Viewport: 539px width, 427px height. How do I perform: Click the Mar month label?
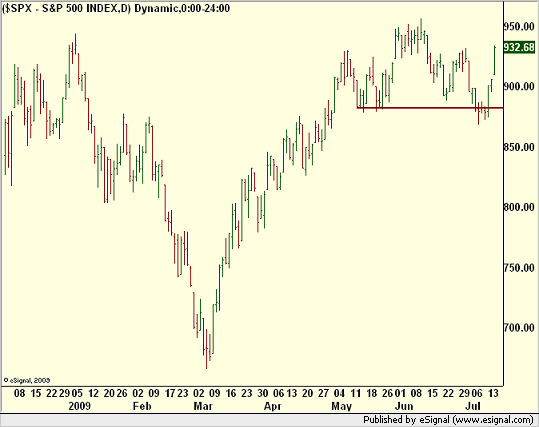point(203,406)
